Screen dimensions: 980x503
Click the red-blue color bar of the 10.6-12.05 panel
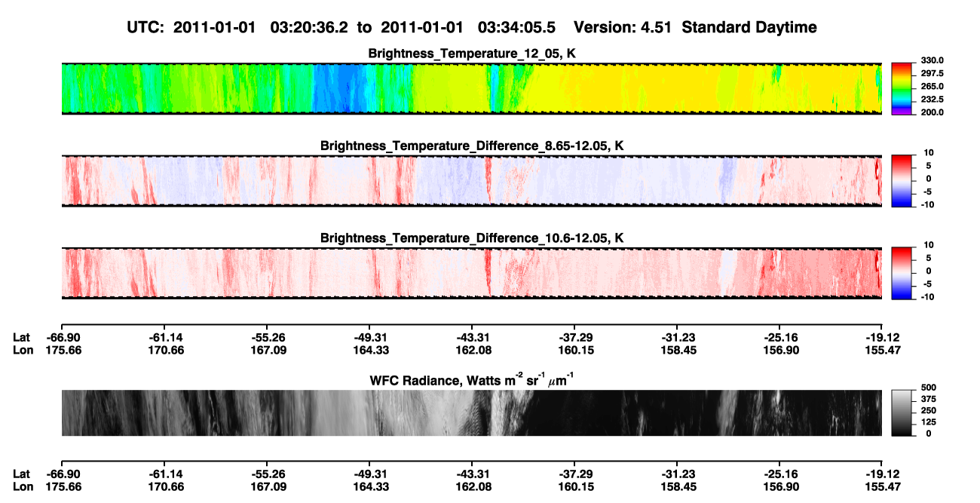click(x=902, y=273)
